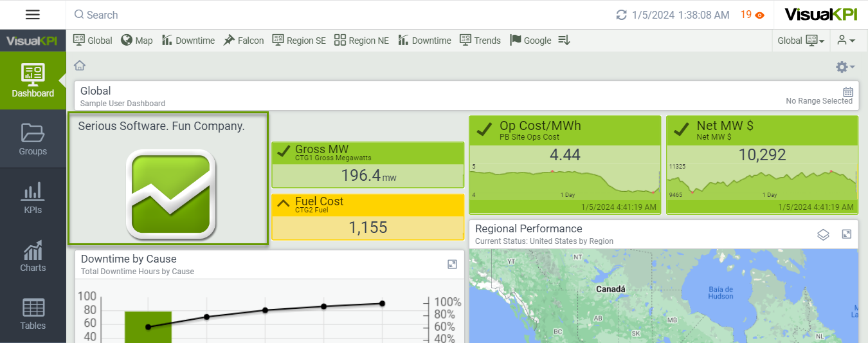868x343 pixels.
Task: Toggle the map layers icon
Action: point(823,234)
